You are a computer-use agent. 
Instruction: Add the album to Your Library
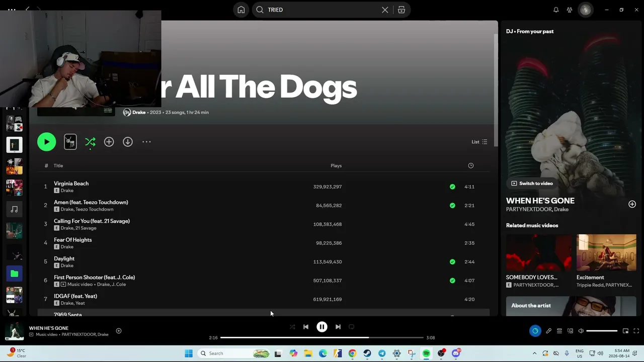[x=109, y=142]
